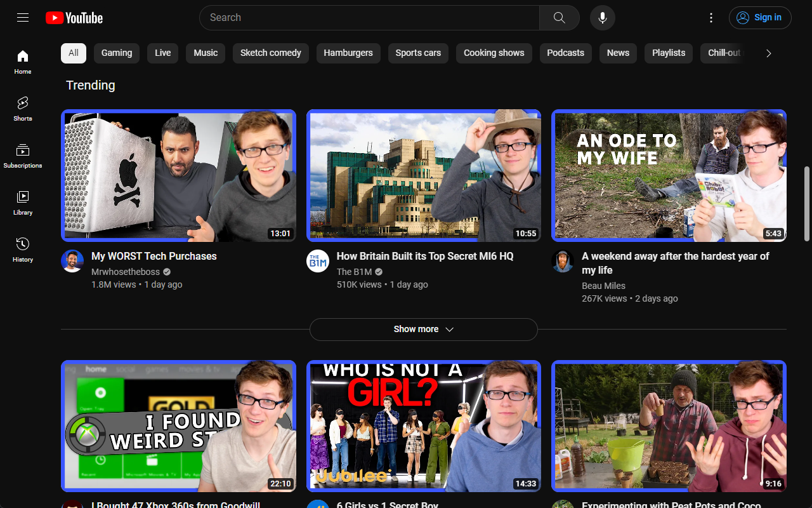Start voice search with microphone
This screenshot has width=812, height=508.
603,18
